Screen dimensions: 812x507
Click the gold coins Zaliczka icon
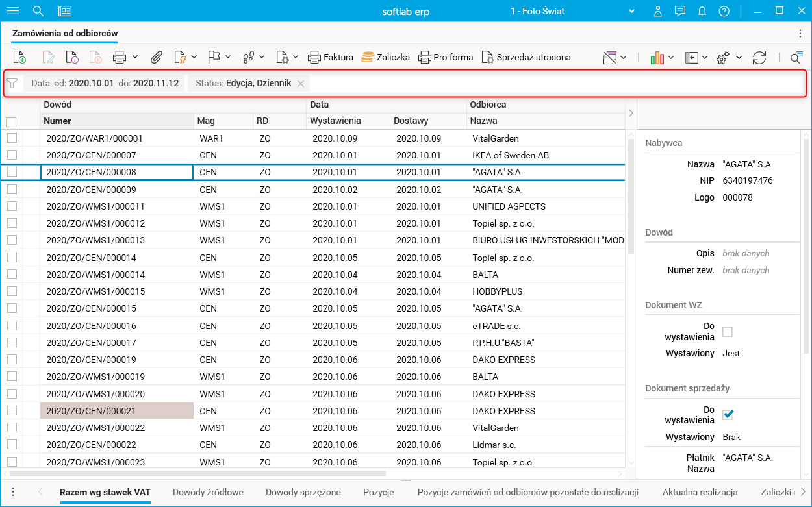tap(368, 57)
